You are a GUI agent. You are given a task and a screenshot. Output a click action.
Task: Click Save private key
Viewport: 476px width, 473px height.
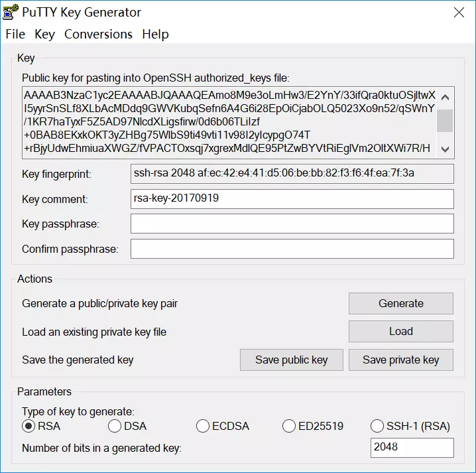click(400, 360)
